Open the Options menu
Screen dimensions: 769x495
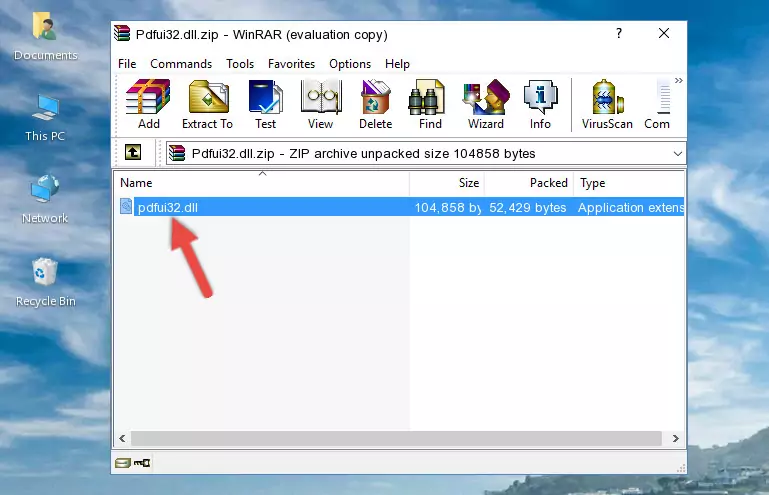[x=350, y=64]
